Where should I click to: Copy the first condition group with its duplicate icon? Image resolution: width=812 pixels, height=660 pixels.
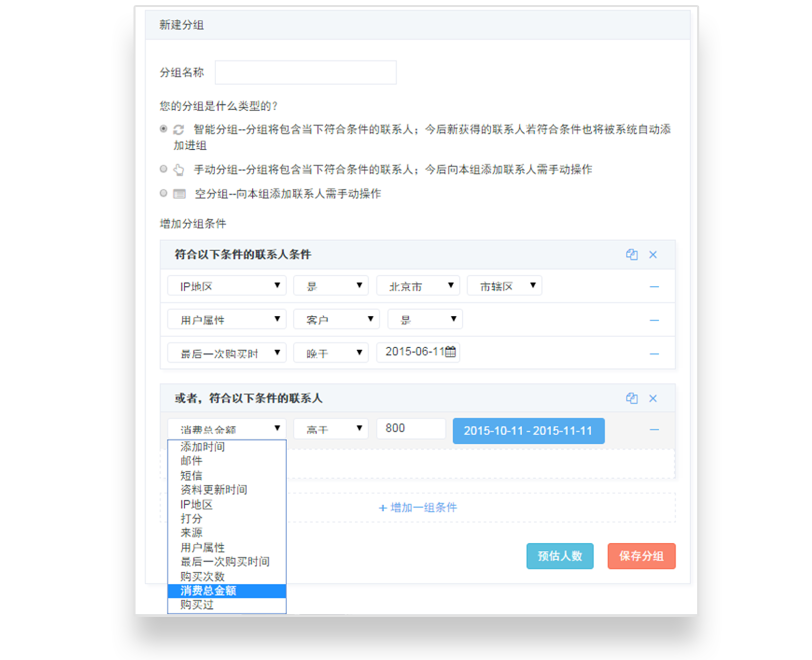point(631,254)
